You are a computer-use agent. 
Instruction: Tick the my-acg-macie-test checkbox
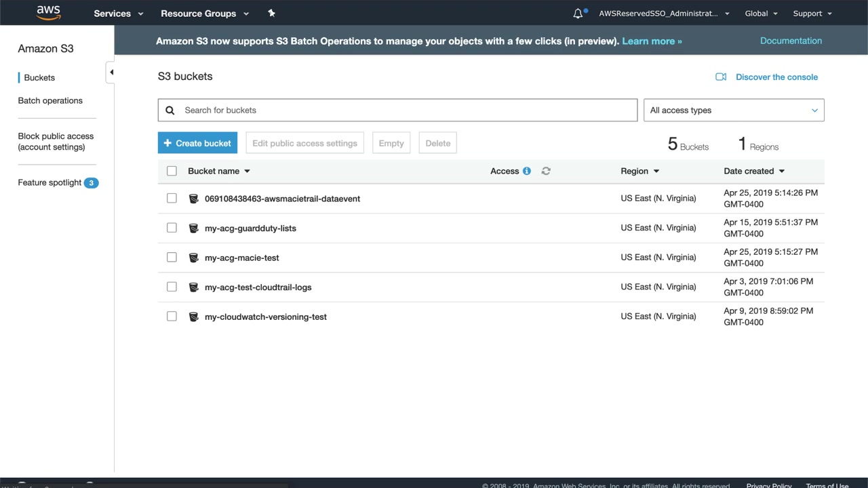[x=172, y=258]
